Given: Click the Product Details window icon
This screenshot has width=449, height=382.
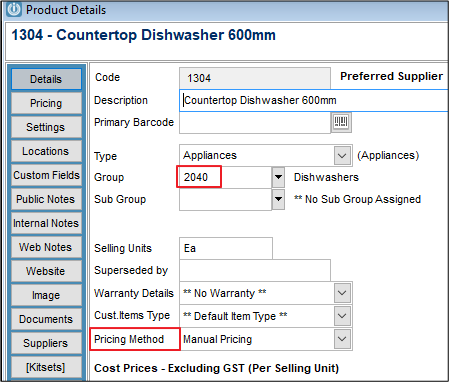Looking at the screenshot, I should click(14, 9).
